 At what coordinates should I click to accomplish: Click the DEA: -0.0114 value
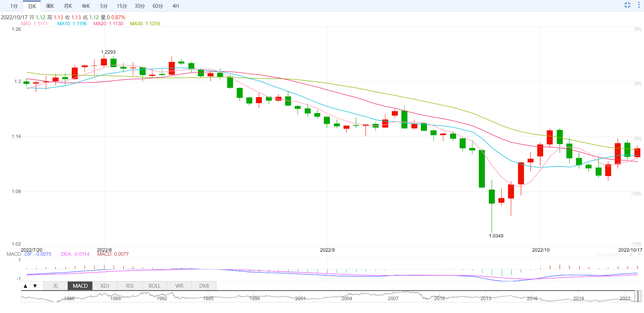75,254
